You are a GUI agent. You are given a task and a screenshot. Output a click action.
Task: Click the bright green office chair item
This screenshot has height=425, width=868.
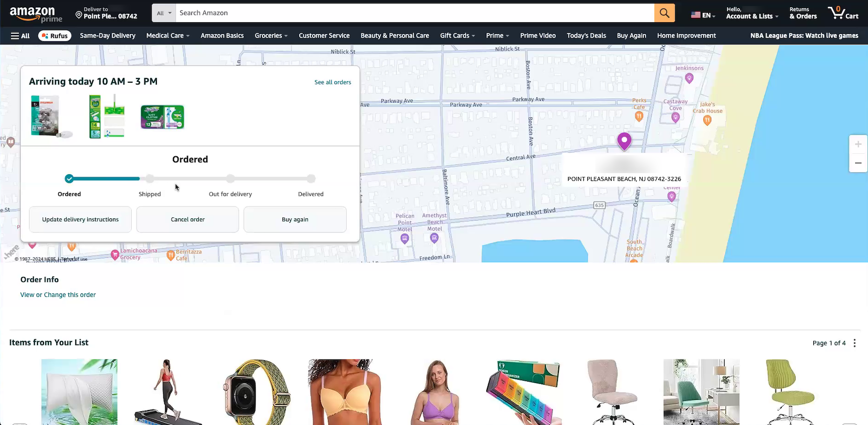[790, 392]
